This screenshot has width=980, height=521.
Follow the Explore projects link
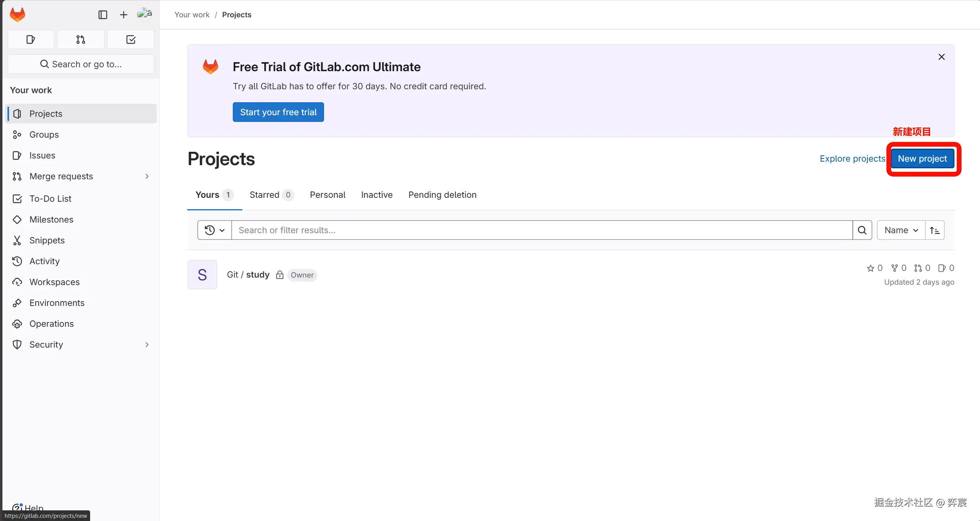click(852, 159)
